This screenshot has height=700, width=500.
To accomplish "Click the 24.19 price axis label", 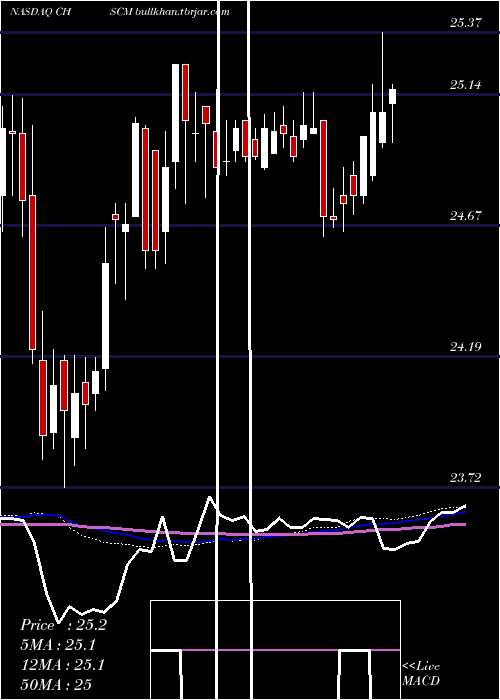I will click(466, 346).
